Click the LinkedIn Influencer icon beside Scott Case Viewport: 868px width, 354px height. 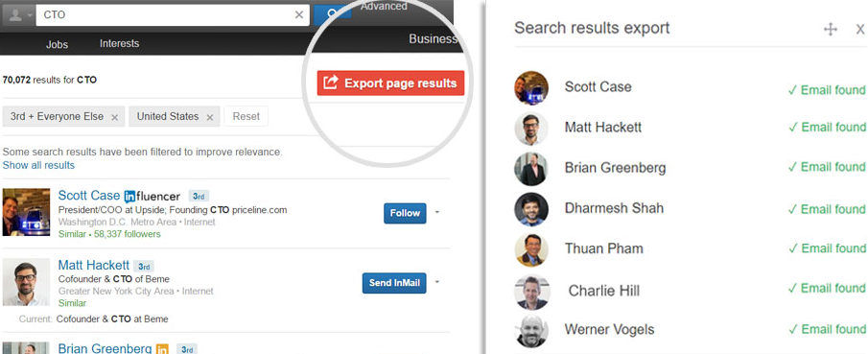[129, 196]
